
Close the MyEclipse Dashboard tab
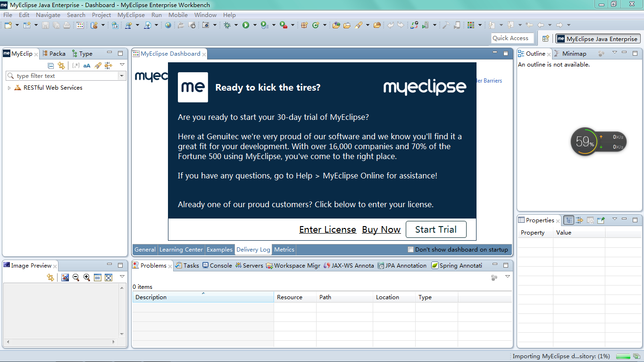point(204,54)
